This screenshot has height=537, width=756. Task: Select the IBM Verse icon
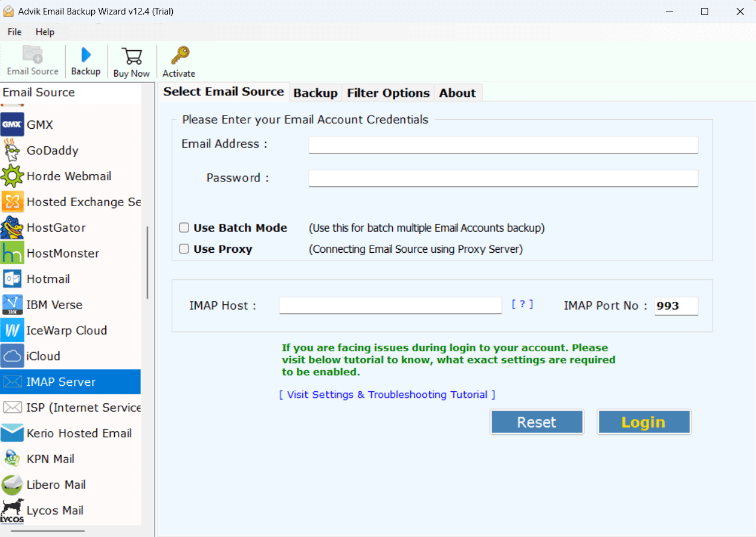pos(12,304)
